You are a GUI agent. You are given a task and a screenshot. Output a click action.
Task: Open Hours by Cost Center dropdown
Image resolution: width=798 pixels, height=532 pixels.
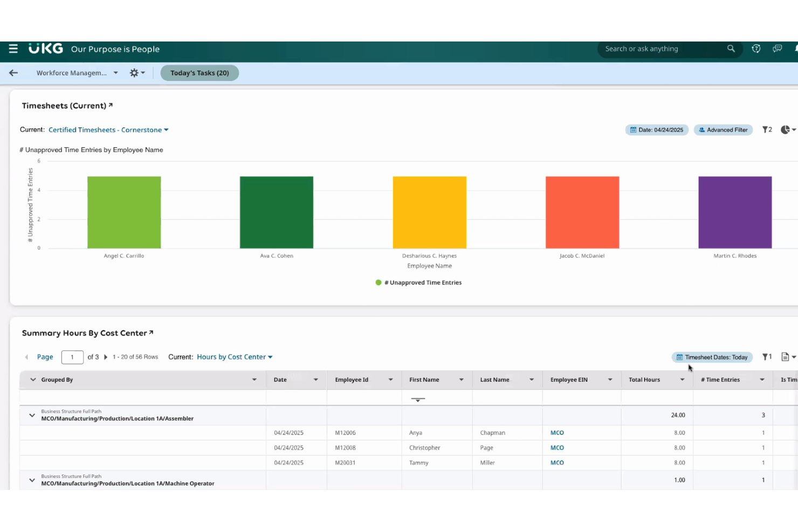pos(235,357)
